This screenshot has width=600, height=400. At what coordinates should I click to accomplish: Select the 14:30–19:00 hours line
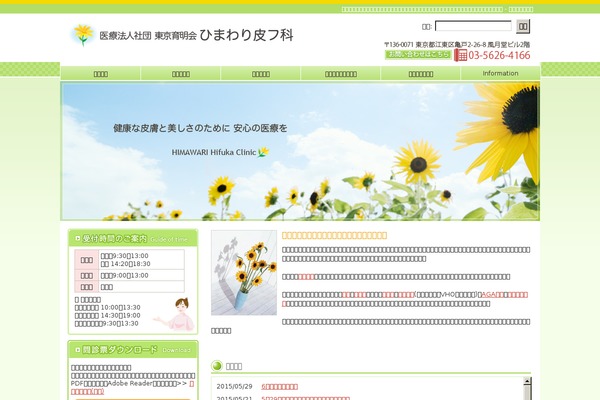point(108,315)
